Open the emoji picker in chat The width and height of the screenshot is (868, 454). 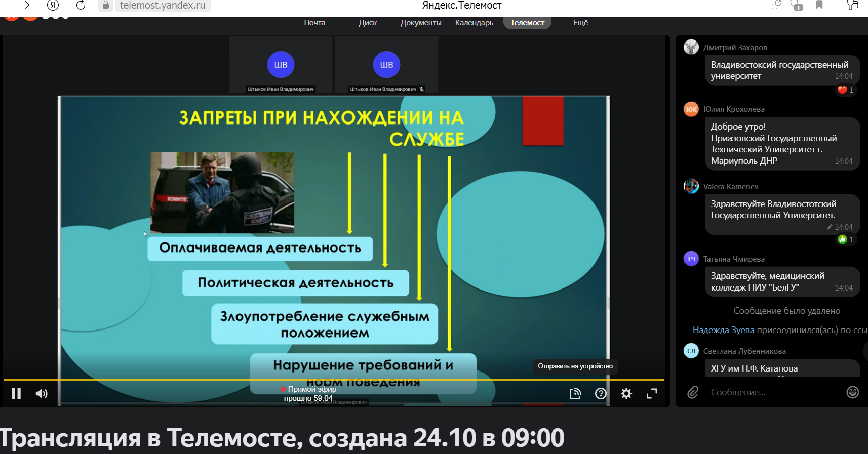point(853,392)
